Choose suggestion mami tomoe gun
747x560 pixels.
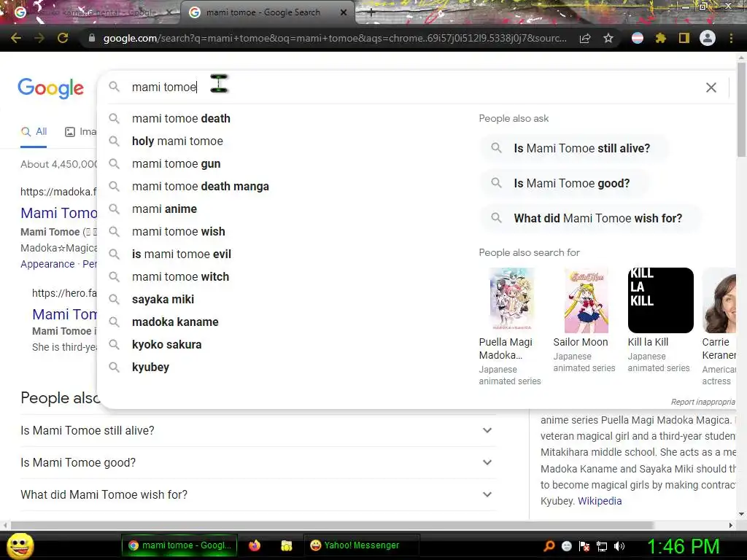point(177,164)
